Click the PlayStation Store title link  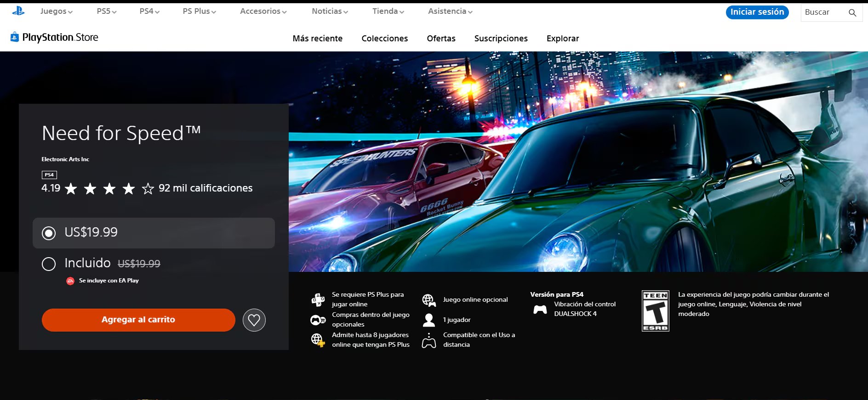[x=60, y=37]
